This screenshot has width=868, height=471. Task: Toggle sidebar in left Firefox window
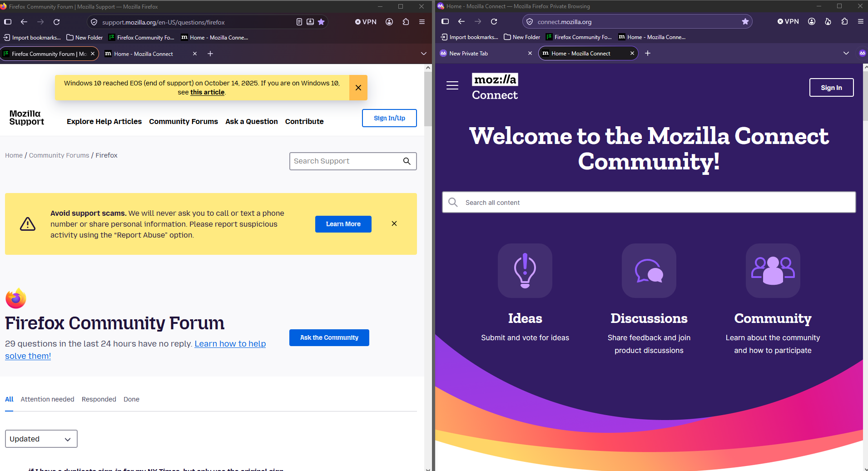8,22
